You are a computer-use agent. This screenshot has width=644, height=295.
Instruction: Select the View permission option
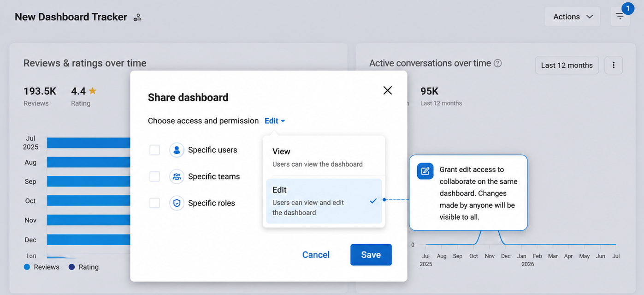point(324,157)
